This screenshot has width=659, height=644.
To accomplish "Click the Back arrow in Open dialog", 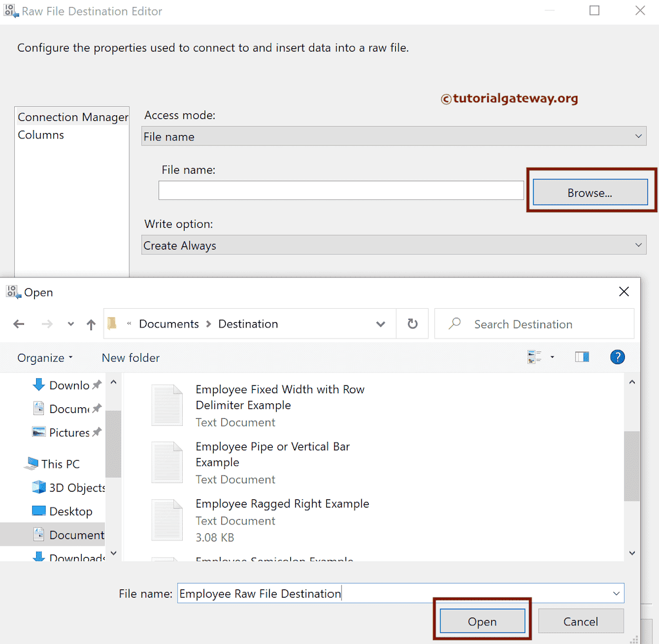I will pyautogui.click(x=19, y=324).
